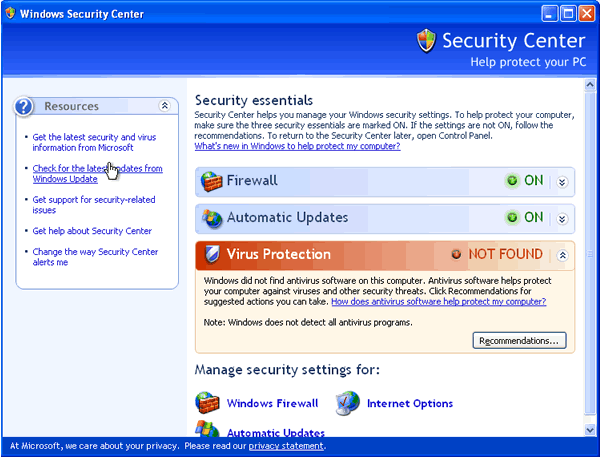Click the Security essentials heading

[254, 100]
